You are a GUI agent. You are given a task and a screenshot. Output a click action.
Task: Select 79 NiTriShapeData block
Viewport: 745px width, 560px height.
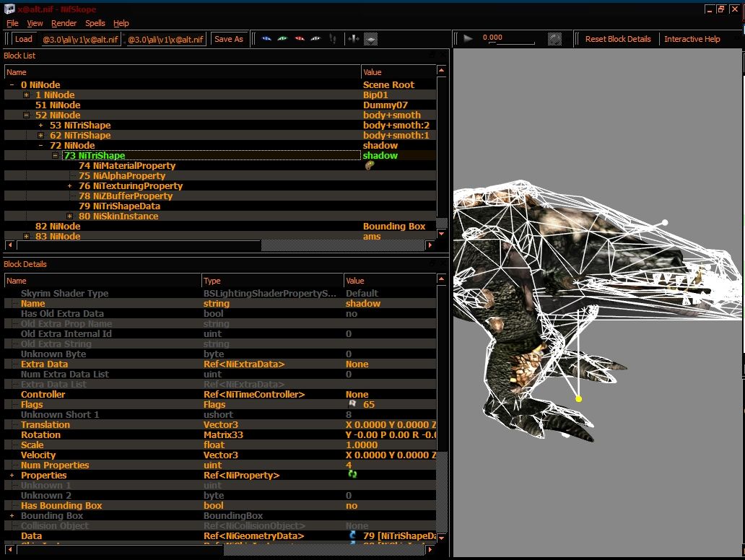[119, 206]
